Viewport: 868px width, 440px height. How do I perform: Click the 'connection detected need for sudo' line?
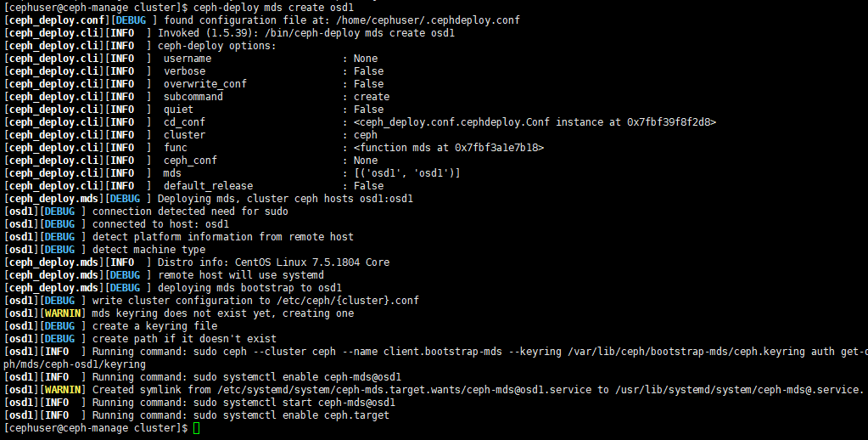[190, 212]
